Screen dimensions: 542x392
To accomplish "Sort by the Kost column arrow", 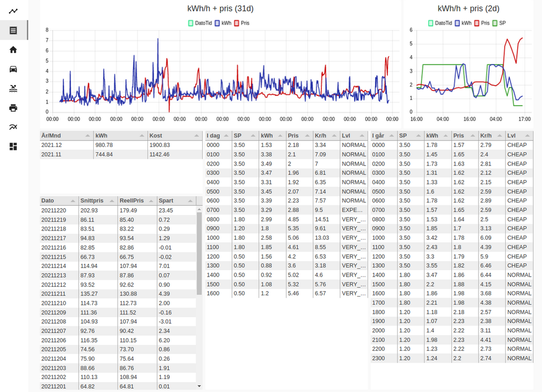I will coord(196,136).
